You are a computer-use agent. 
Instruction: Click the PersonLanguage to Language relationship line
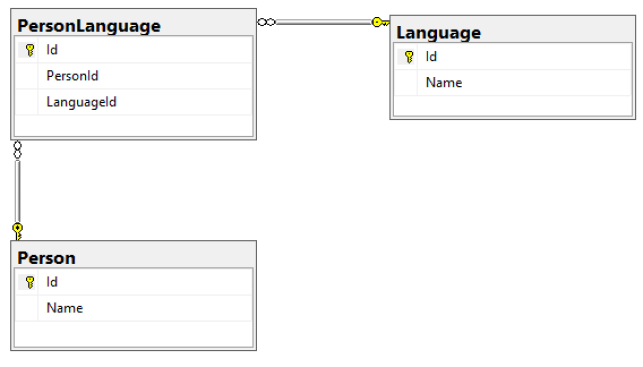coord(324,22)
